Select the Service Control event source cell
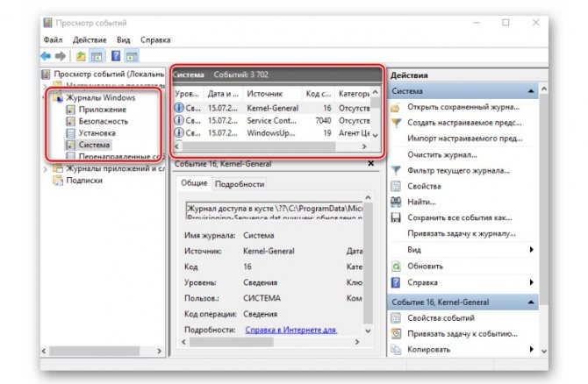 tap(271, 121)
